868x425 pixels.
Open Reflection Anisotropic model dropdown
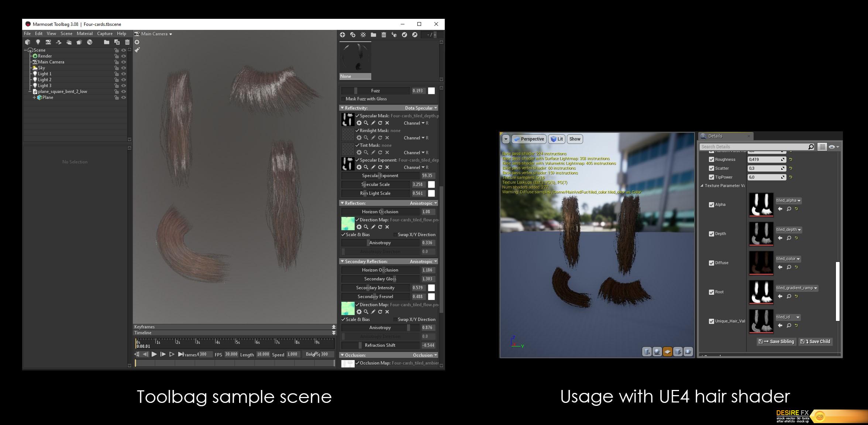[423, 203]
